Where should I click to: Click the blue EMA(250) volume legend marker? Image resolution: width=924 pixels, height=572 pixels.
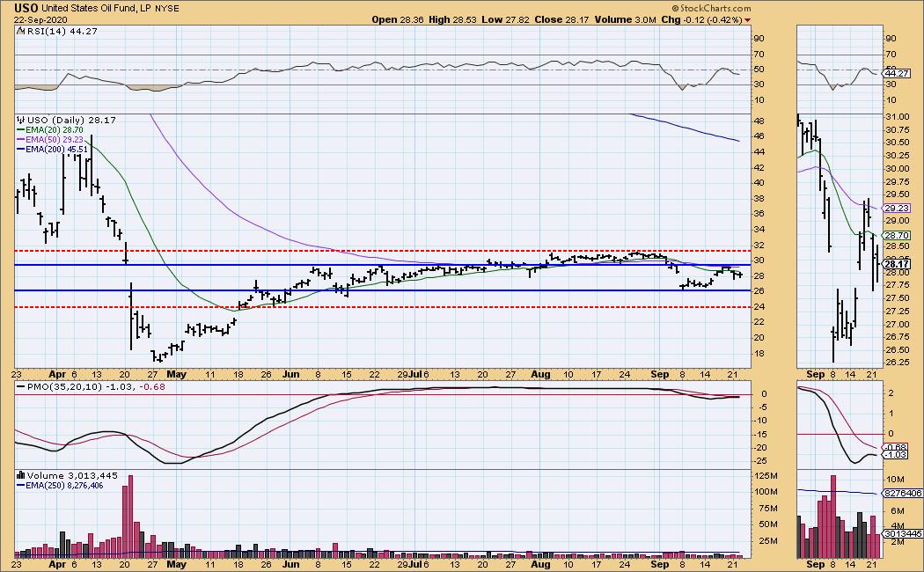coord(20,486)
